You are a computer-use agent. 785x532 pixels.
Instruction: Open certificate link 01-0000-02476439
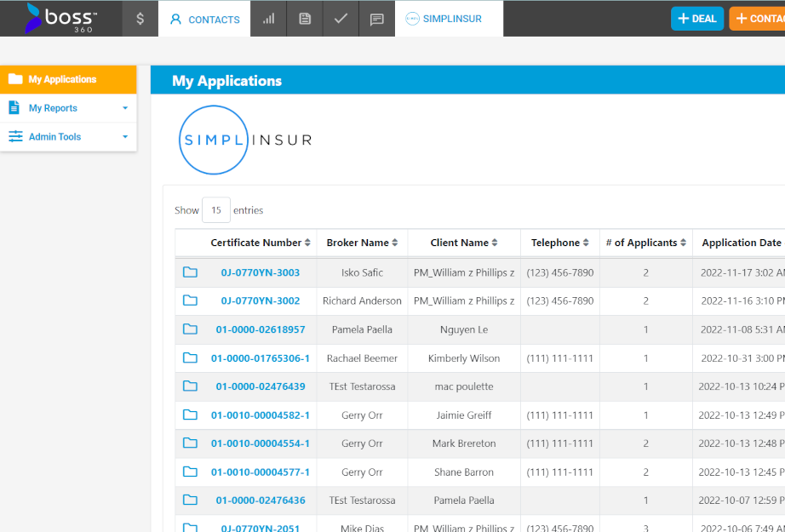point(261,386)
